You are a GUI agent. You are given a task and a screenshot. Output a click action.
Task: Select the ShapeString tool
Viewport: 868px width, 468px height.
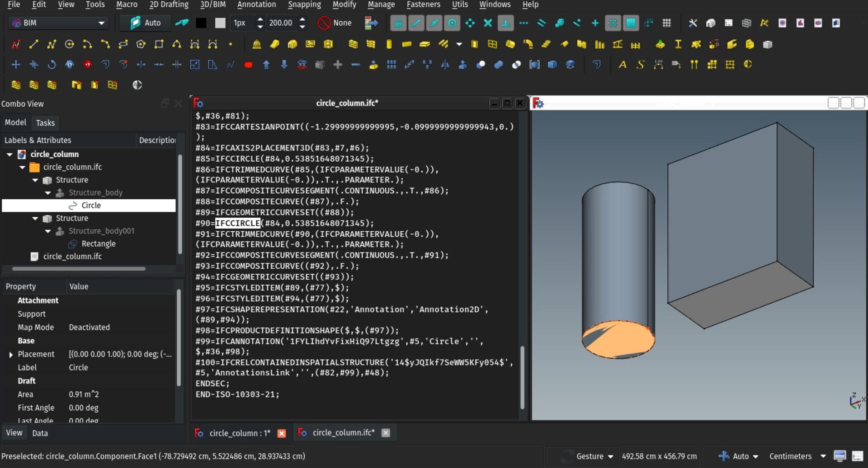click(640, 65)
